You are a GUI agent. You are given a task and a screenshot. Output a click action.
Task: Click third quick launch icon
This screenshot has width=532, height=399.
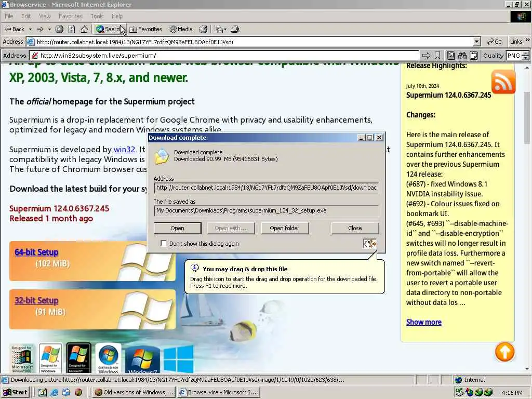[x=66, y=392]
